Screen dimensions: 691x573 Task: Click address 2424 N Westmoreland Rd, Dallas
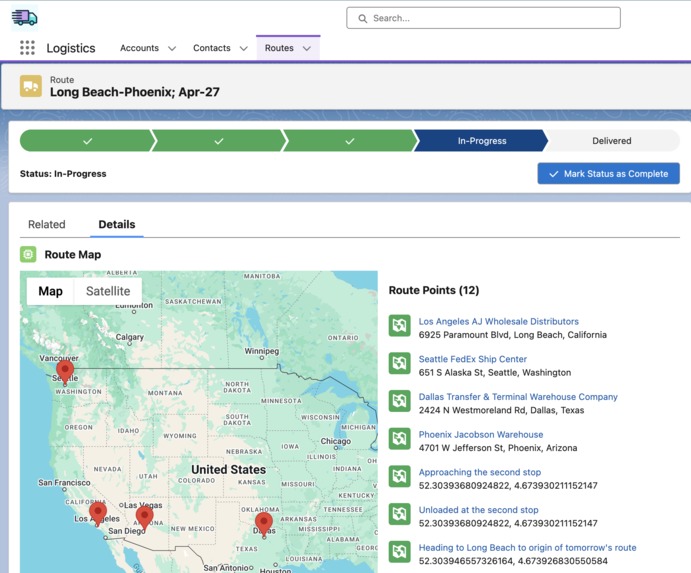tap(502, 410)
